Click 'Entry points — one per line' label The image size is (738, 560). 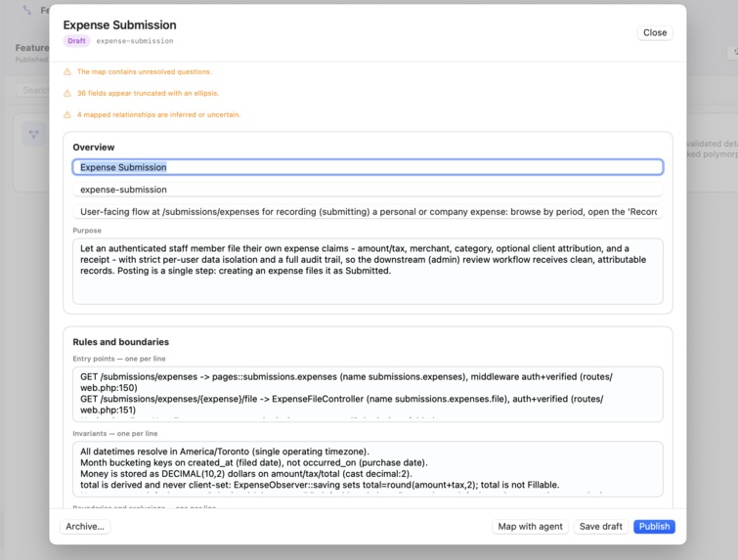119,359
